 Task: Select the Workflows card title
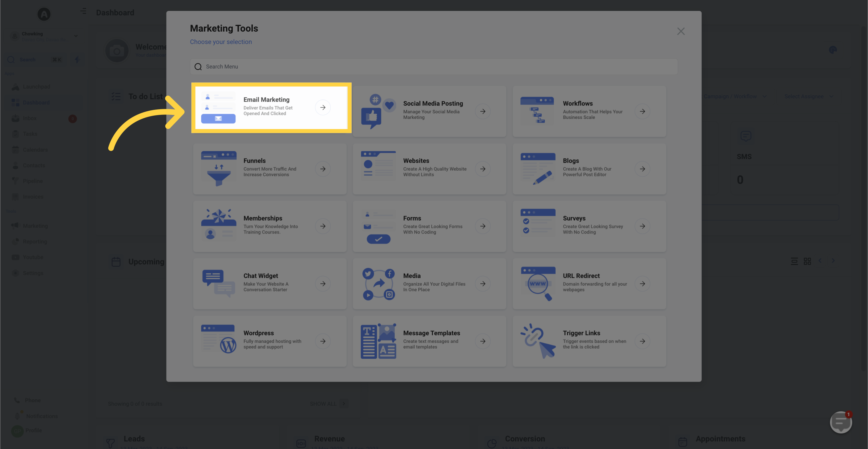(x=577, y=103)
